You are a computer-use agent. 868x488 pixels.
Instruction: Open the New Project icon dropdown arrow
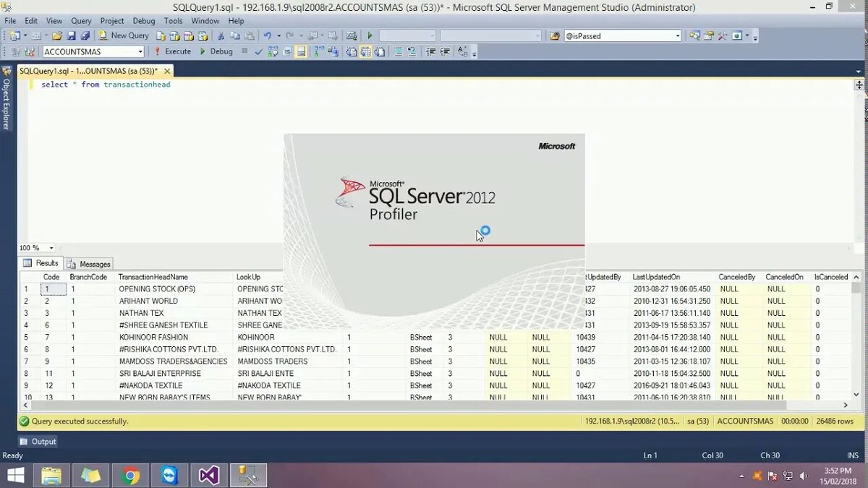click(25, 35)
